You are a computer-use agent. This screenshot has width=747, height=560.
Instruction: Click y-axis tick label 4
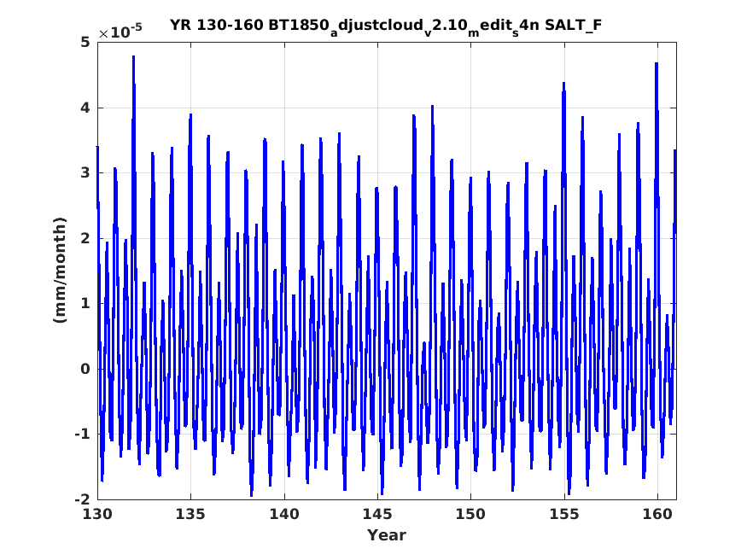pyautogui.click(x=85, y=108)
